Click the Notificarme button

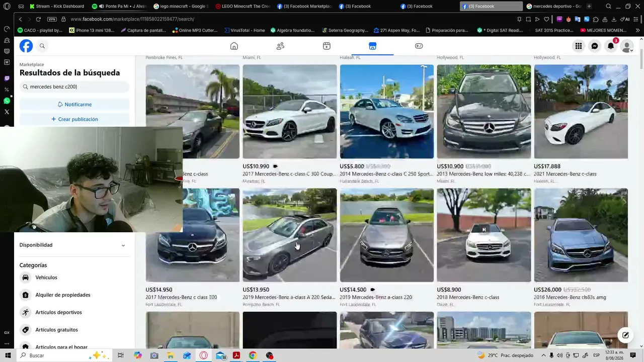74,104
